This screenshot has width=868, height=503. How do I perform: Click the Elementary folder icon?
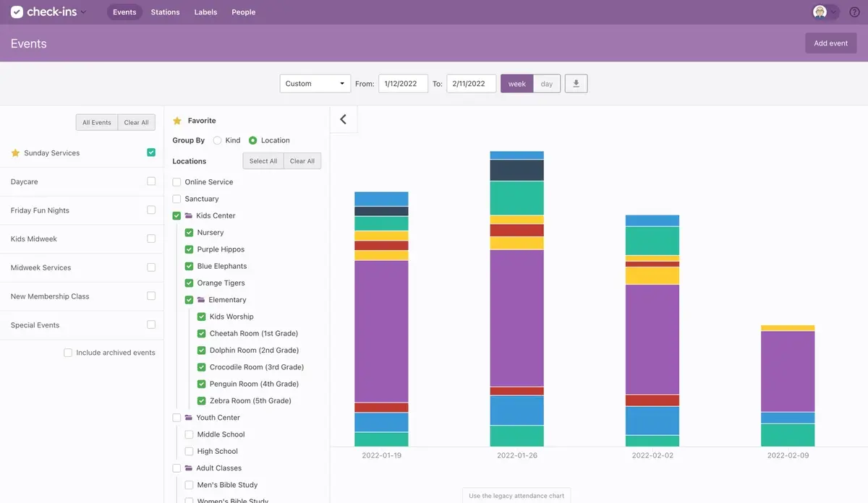[201, 300]
